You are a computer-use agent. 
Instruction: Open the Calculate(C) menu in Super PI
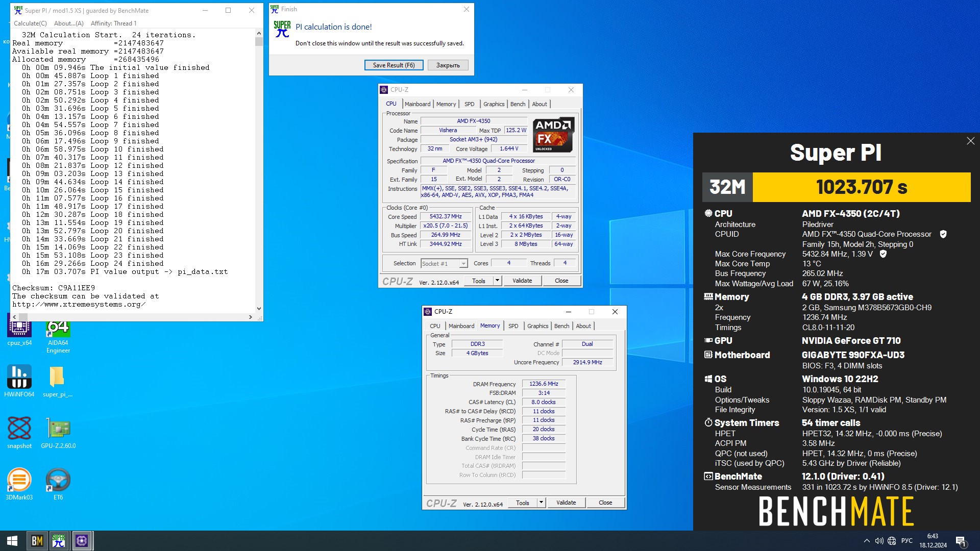point(30,23)
